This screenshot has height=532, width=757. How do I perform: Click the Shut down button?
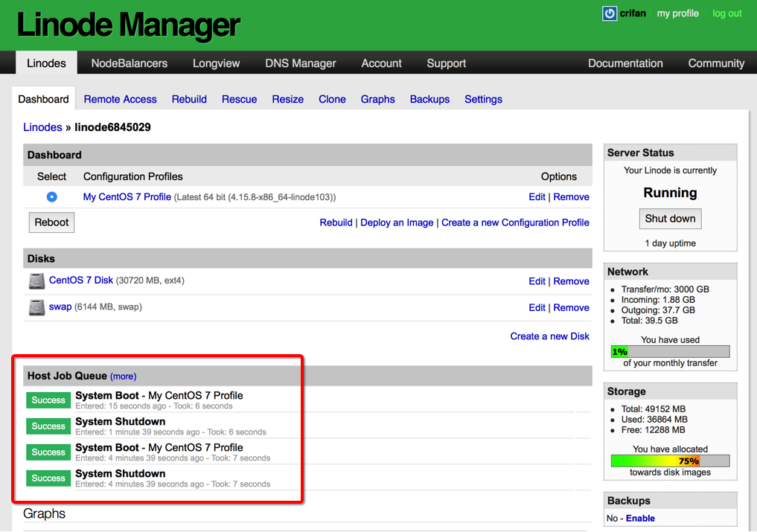[x=670, y=219]
